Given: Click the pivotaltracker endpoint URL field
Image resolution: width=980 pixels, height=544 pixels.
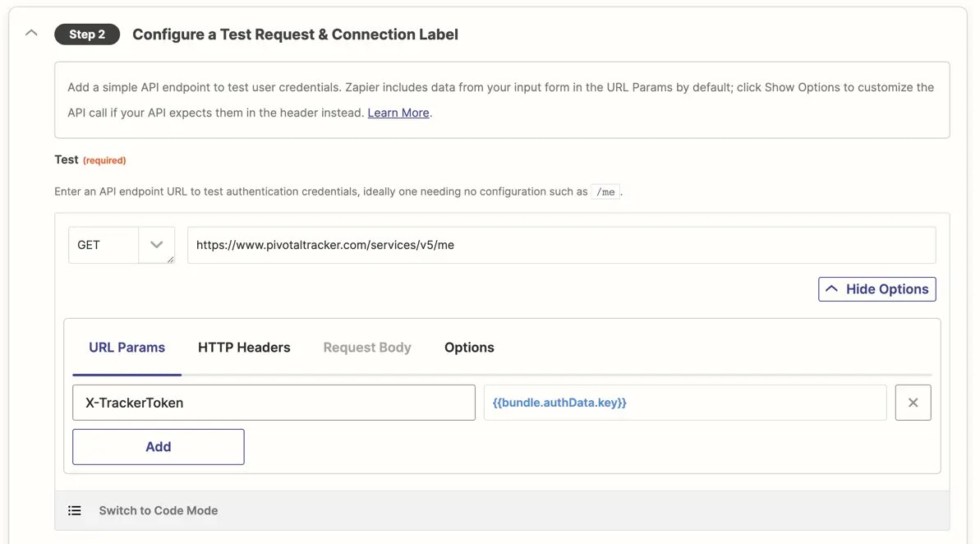Looking at the screenshot, I should coord(561,245).
